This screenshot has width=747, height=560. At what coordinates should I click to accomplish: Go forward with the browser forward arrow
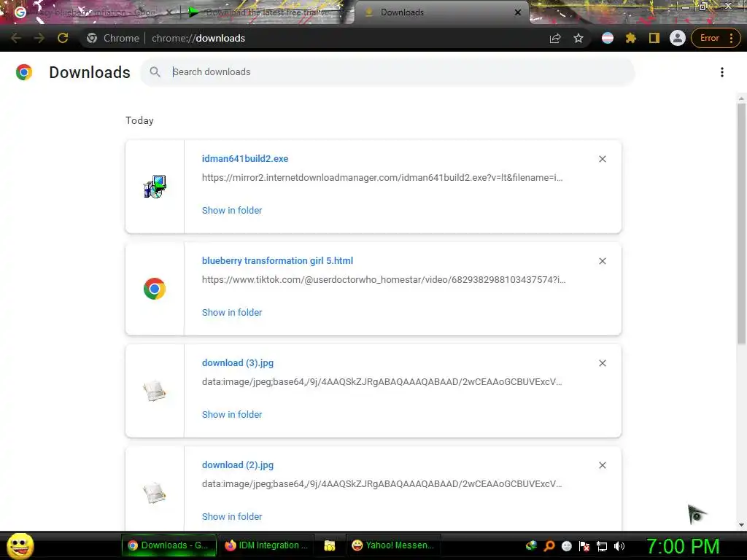pos(39,38)
